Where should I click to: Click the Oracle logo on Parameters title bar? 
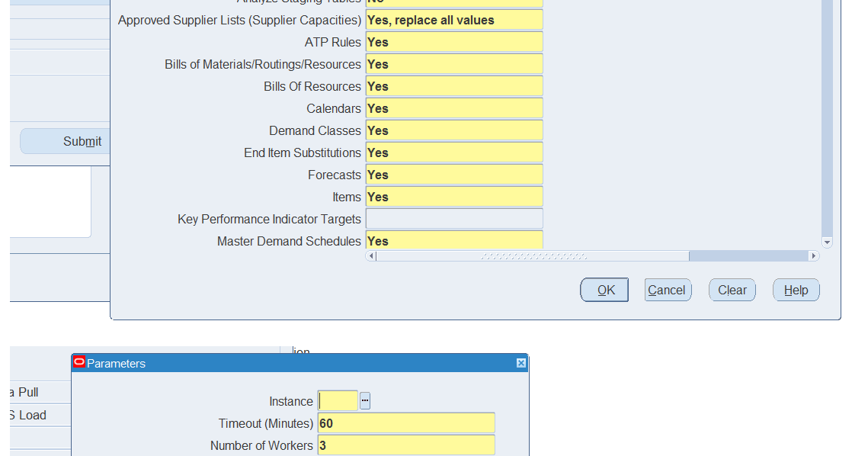(79, 362)
